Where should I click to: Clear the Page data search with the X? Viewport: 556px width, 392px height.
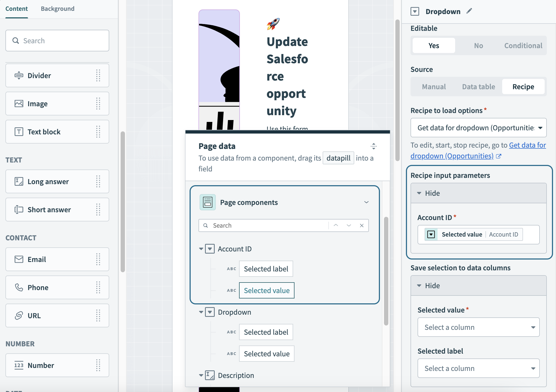(x=362, y=225)
